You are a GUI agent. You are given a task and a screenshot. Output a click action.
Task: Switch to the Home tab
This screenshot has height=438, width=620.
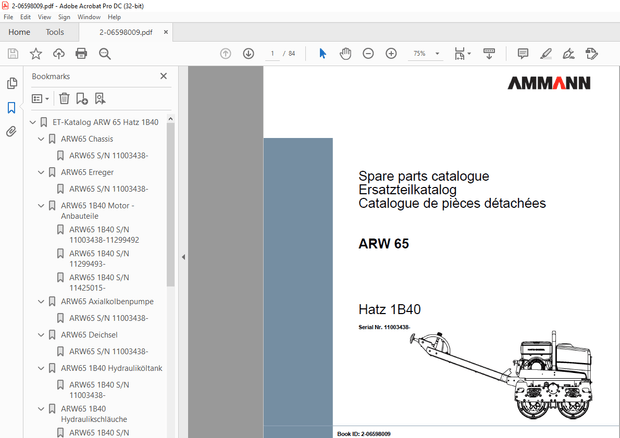[x=19, y=32]
